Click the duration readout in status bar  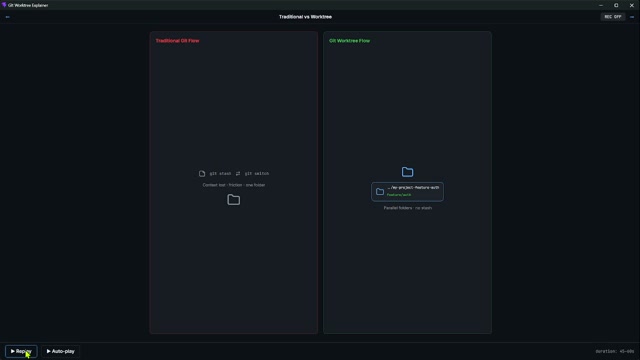[x=615, y=351]
